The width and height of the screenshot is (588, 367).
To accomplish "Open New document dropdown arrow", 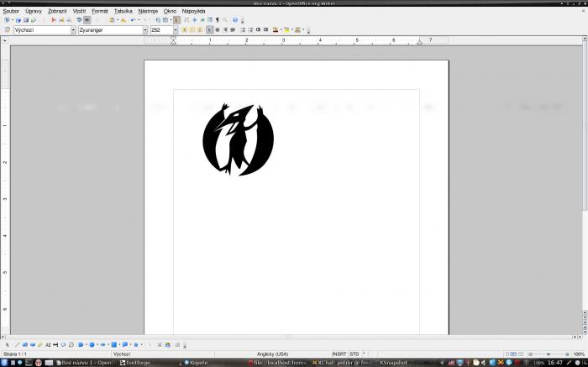I will [13, 20].
